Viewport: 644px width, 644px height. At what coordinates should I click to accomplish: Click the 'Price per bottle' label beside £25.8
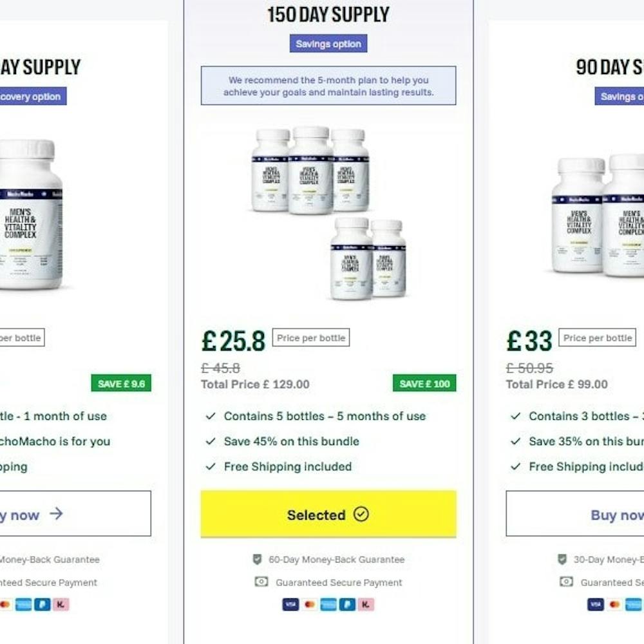click(311, 338)
